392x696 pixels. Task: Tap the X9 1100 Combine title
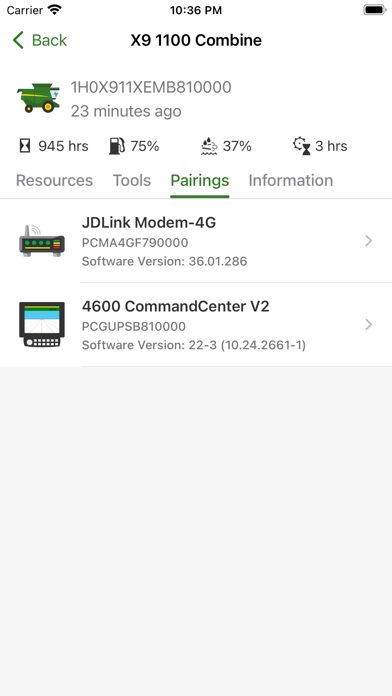(196, 40)
